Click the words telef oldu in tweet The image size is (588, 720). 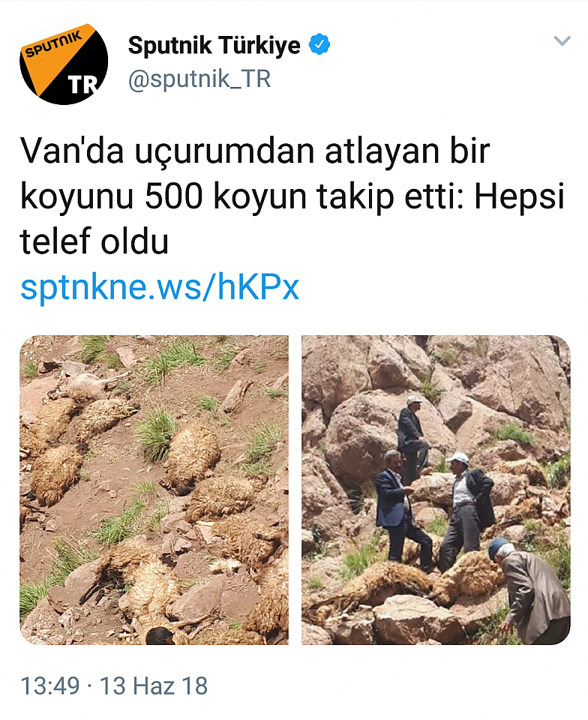tap(94, 241)
